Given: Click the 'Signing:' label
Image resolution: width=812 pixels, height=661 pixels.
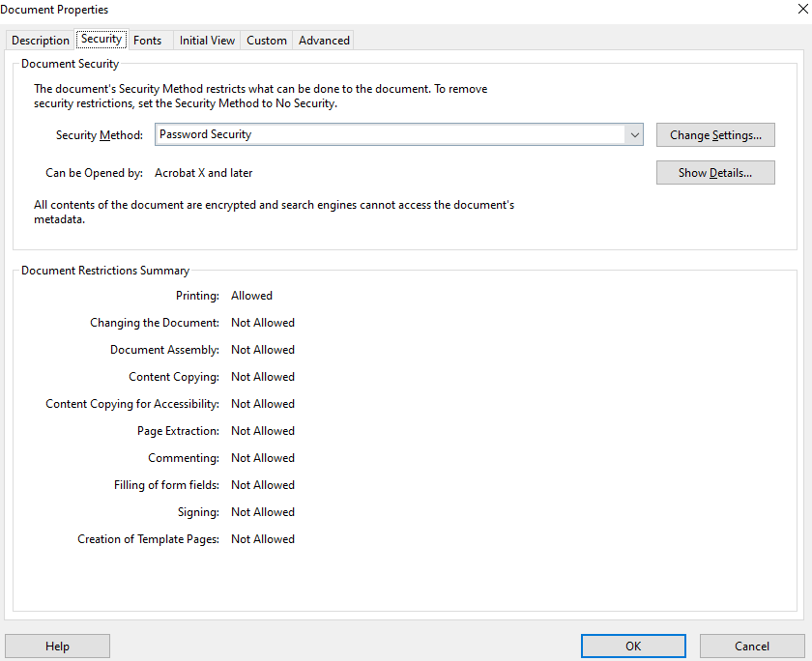Looking at the screenshot, I should pyautogui.click(x=198, y=512).
